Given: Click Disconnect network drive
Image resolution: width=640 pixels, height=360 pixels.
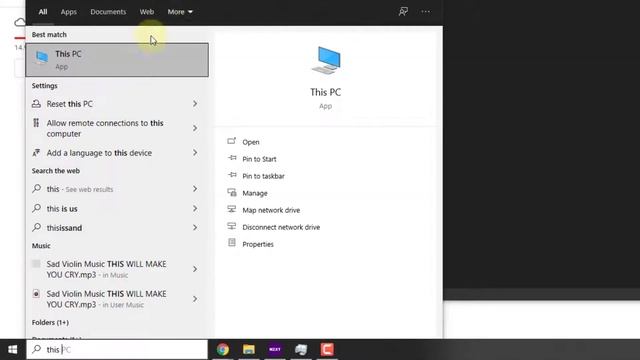Looking at the screenshot, I should click(x=281, y=227).
